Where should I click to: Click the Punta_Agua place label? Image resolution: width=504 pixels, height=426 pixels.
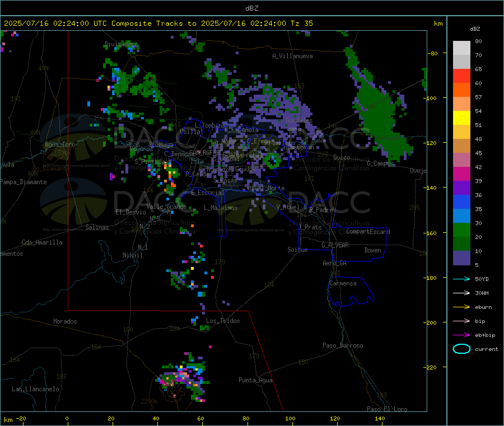click(x=255, y=380)
